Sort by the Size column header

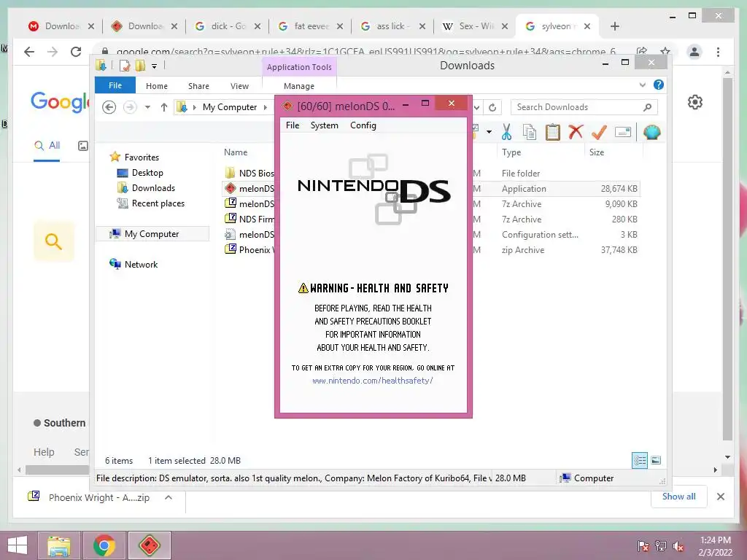point(597,152)
